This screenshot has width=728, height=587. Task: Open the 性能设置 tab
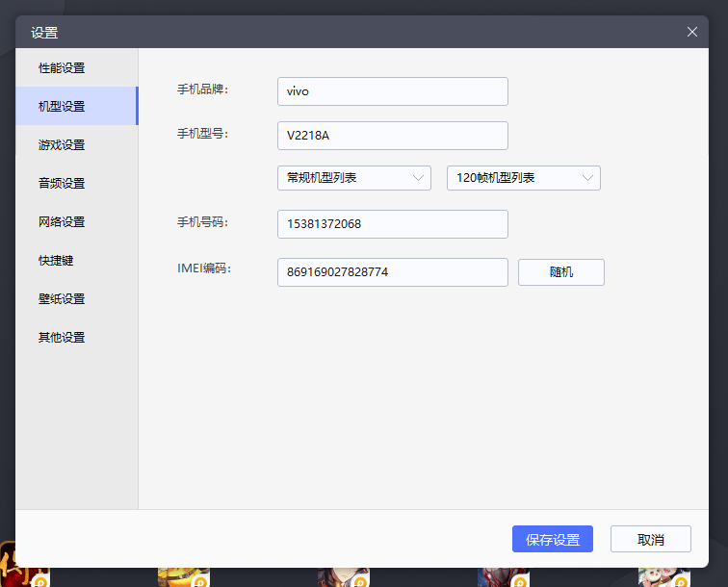point(62,68)
